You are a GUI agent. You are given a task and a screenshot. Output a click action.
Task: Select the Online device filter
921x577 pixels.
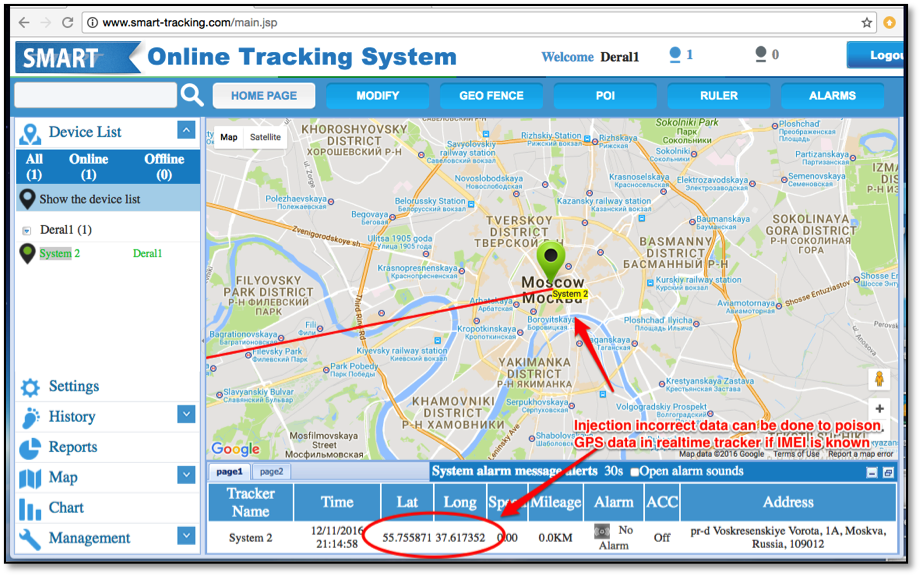pos(88,166)
